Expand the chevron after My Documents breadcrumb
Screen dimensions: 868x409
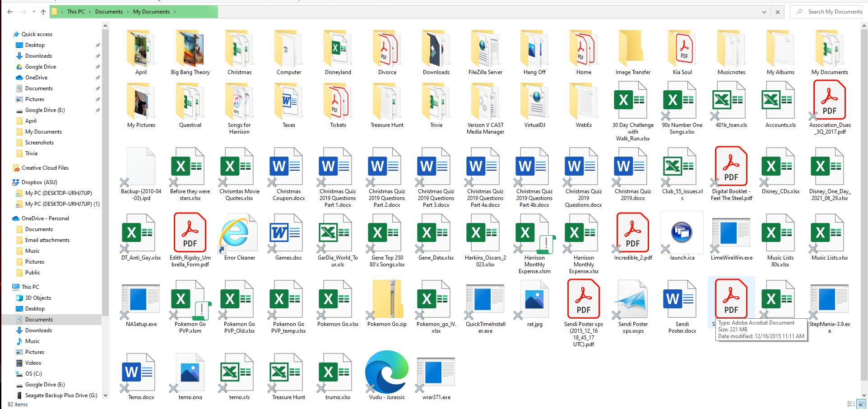click(x=175, y=12)
